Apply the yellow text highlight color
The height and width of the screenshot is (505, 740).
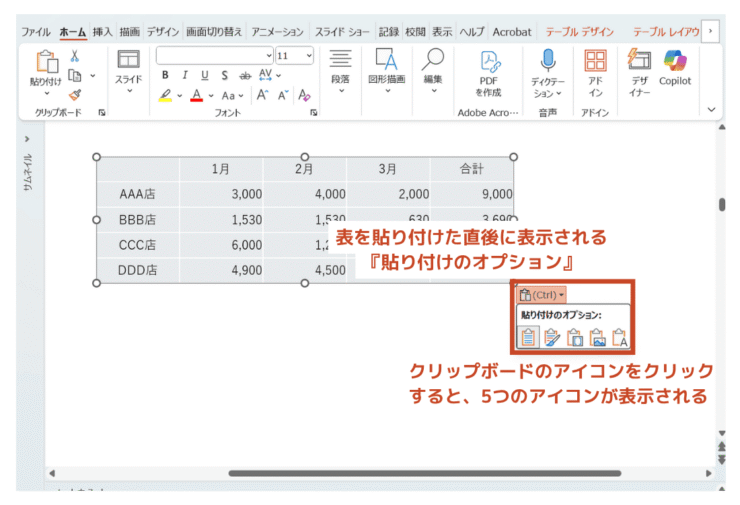point(165,96)
